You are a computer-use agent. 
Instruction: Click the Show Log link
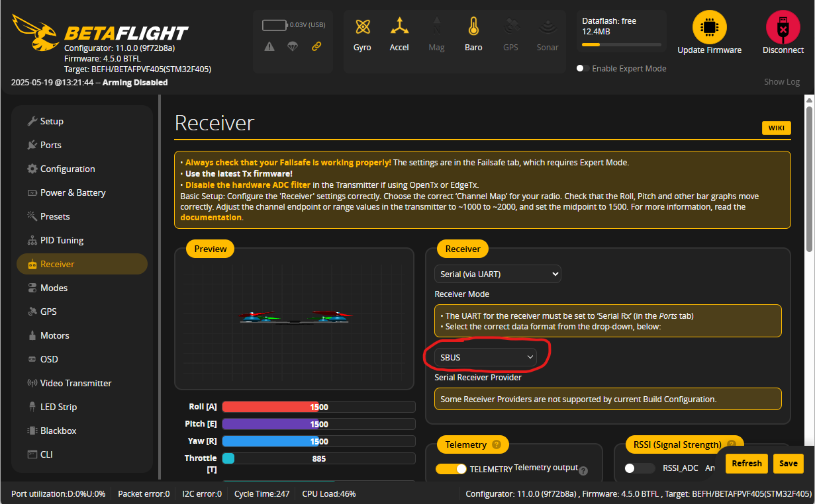click(x=782, y=82)
